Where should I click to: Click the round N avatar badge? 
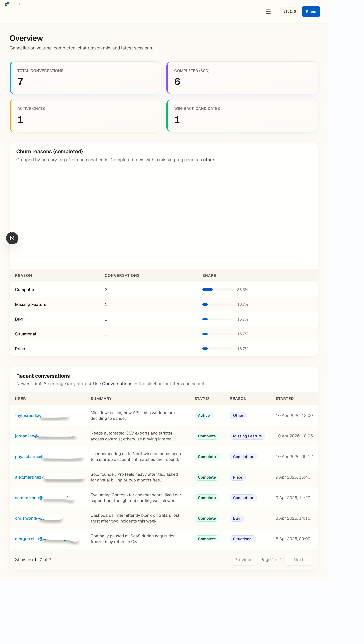[12, 238]
